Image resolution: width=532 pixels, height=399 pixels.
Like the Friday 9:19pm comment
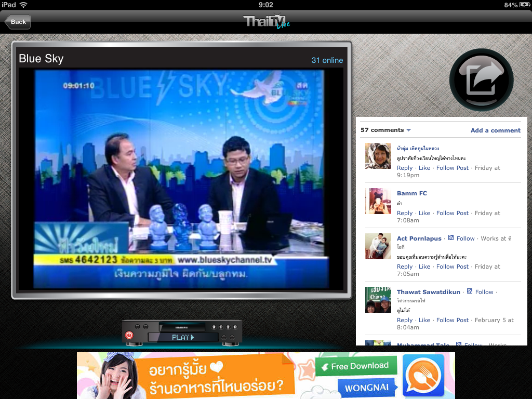[x=424, y=168]
